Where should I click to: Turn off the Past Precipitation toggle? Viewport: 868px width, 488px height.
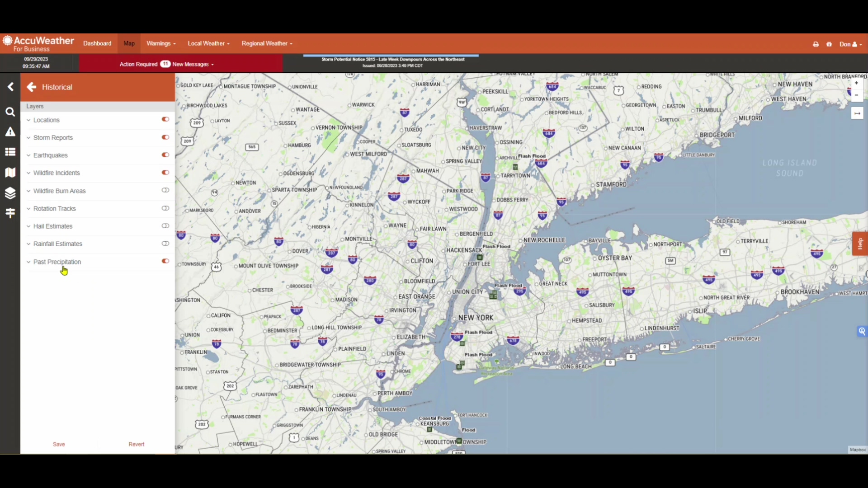[165, 261]
